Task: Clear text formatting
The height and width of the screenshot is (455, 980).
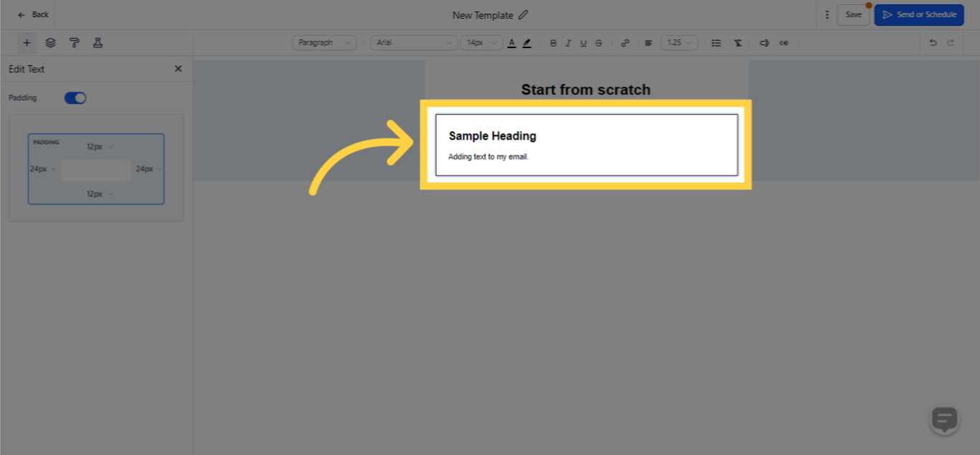Action: (738, 43)
